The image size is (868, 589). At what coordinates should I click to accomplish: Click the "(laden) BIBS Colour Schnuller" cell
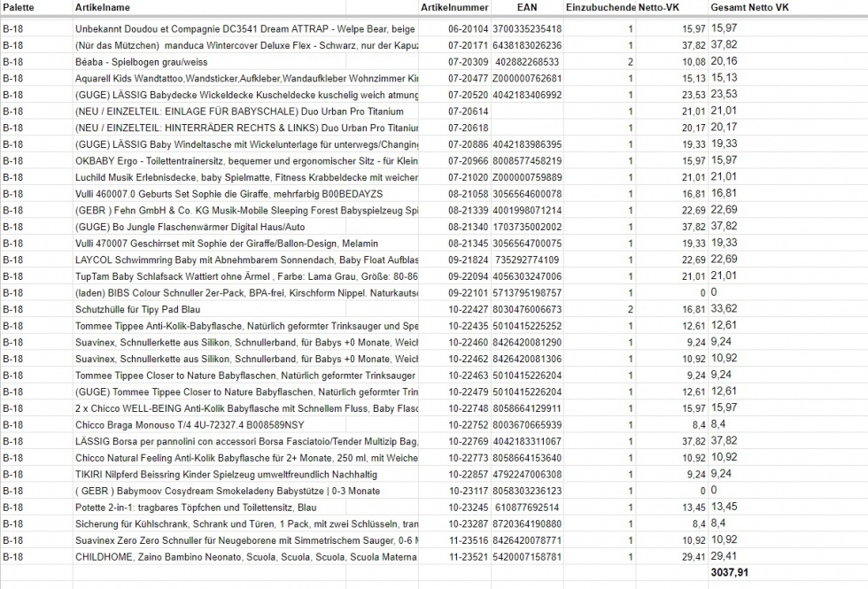tap(247, 293)
